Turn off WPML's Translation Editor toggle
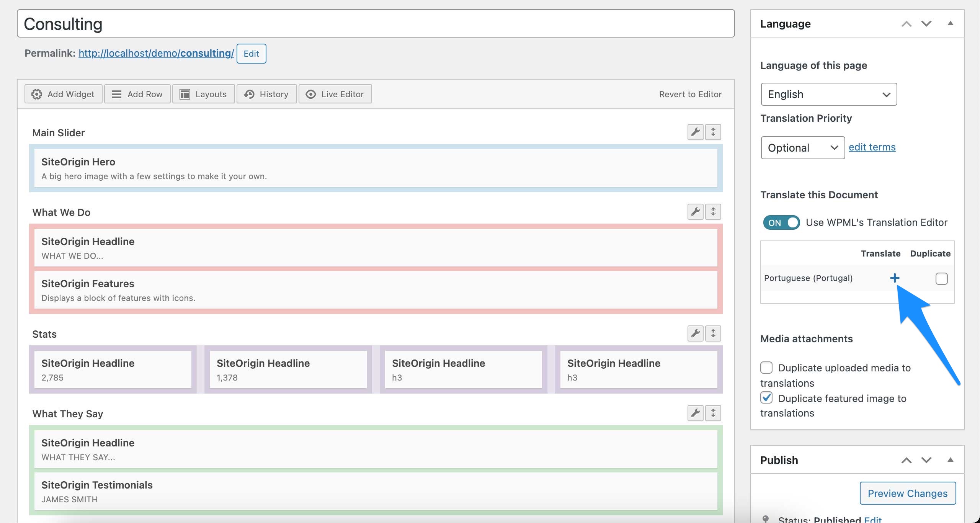 781,222
